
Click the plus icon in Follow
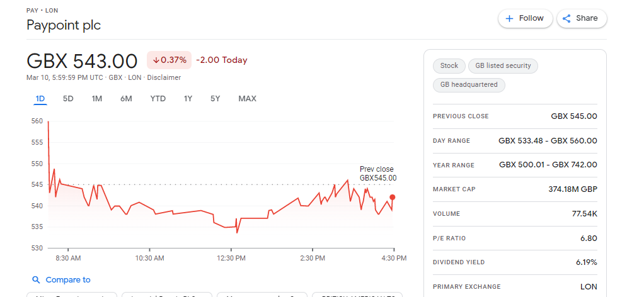[509, 18]
